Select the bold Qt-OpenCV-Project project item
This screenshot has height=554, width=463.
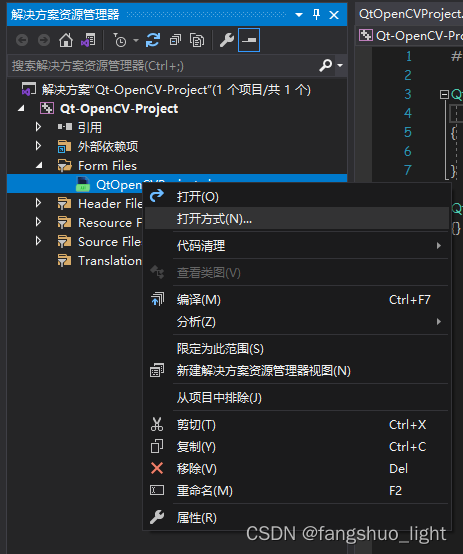pyautogui.click(x=119, y=108)
